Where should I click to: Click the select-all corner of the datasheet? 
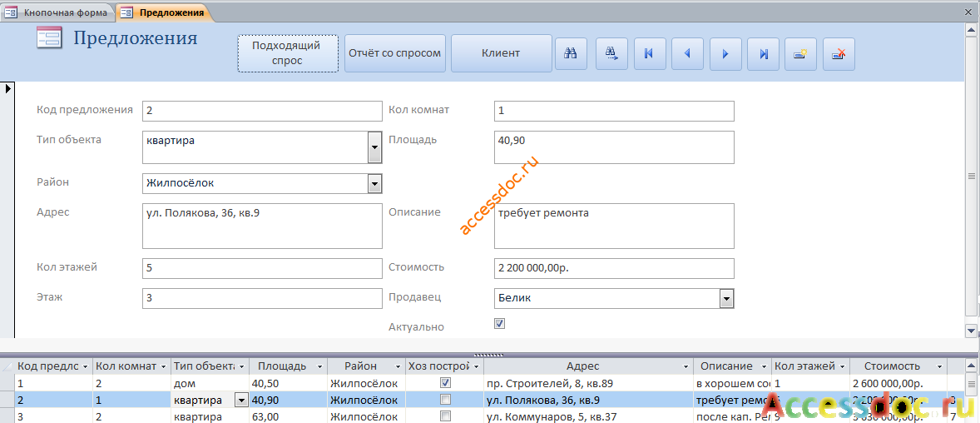[x=7, y=366]
